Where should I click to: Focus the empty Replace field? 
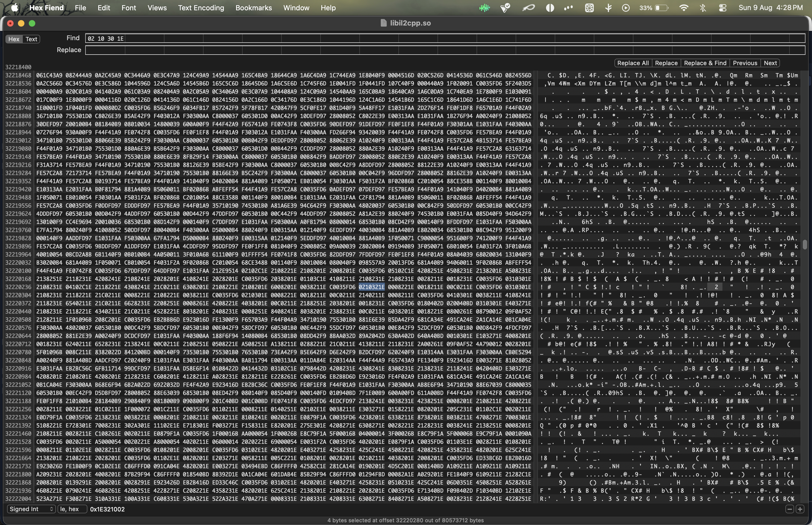(x=445, y=50)
